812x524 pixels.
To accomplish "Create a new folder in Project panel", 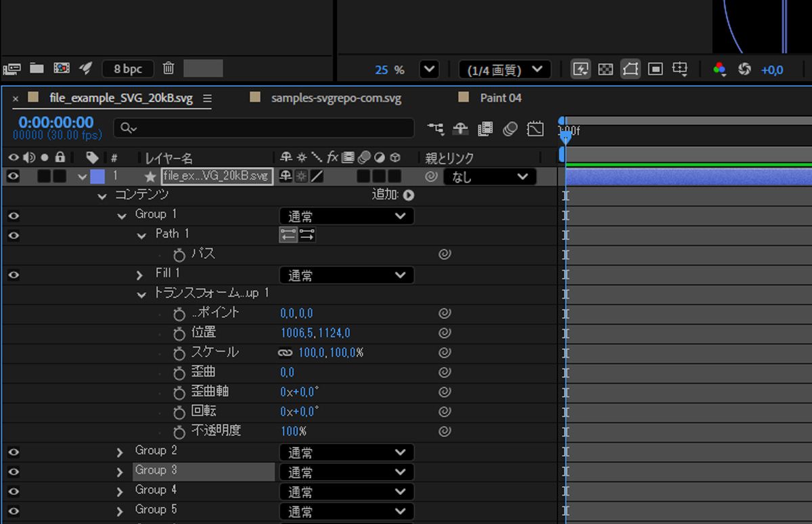I will pos(37,68).
